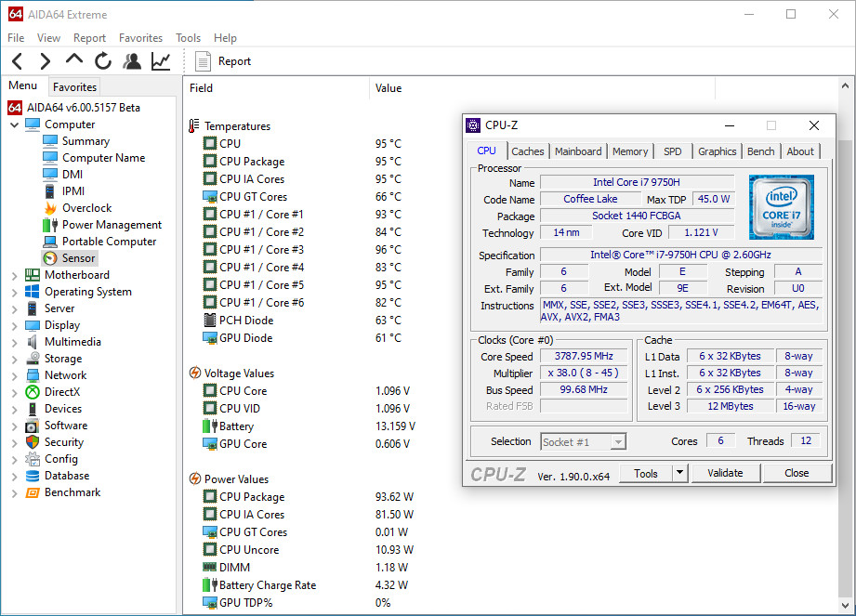Switch to the About tab in CPU-Z
The height and width of the screenshot is (616, 856).
click(x=800, y=151)
